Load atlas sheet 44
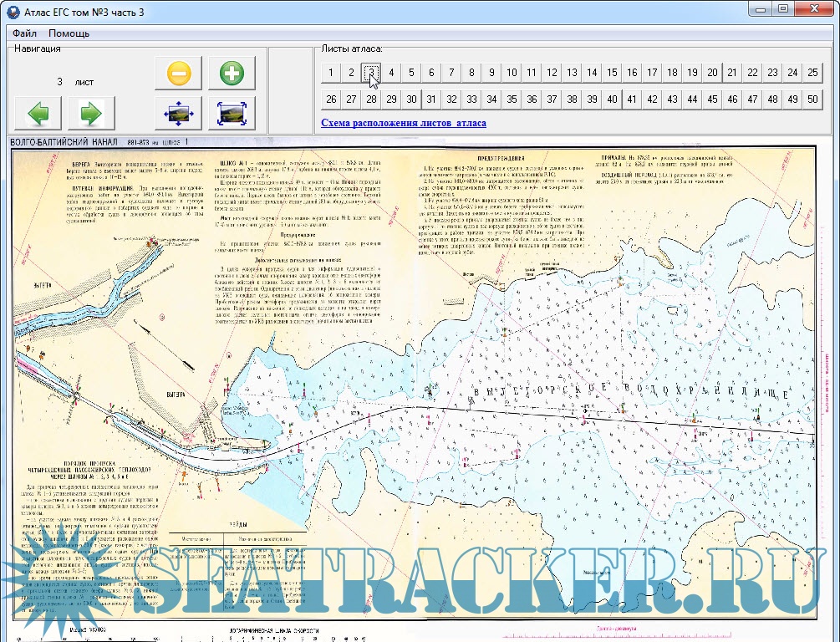 pos(692,99)
